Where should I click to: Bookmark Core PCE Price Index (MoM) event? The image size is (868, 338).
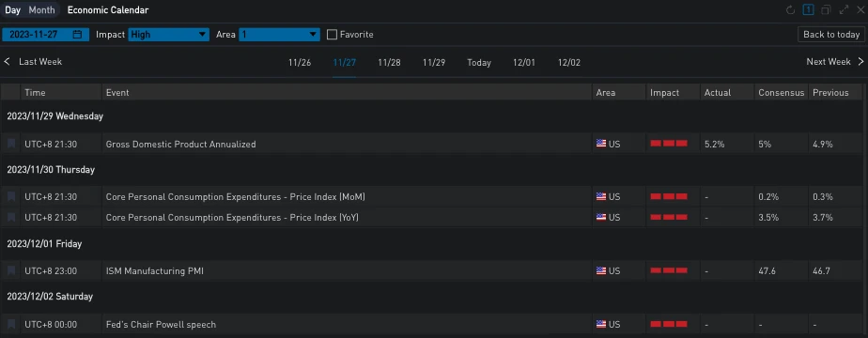pos(11,196)
